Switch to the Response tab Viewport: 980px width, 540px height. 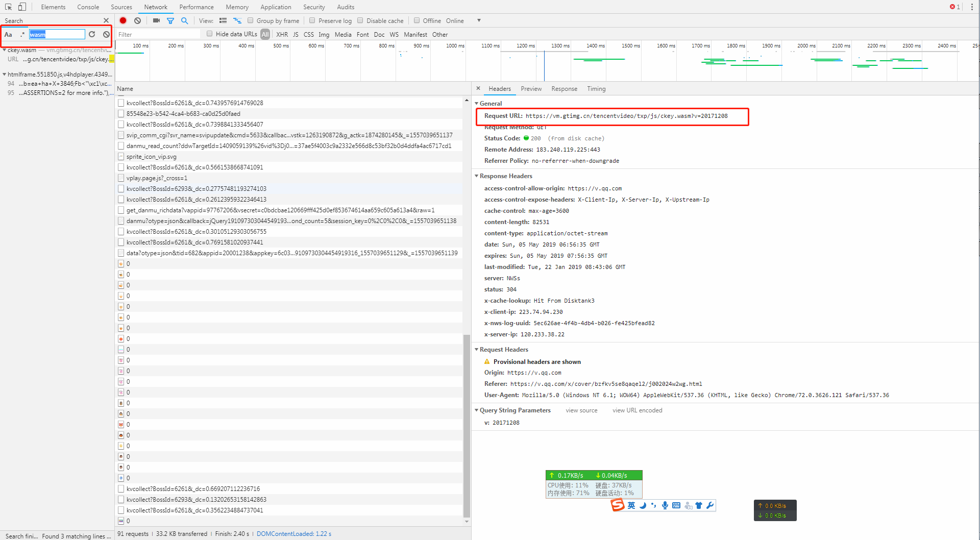[564, 88]
